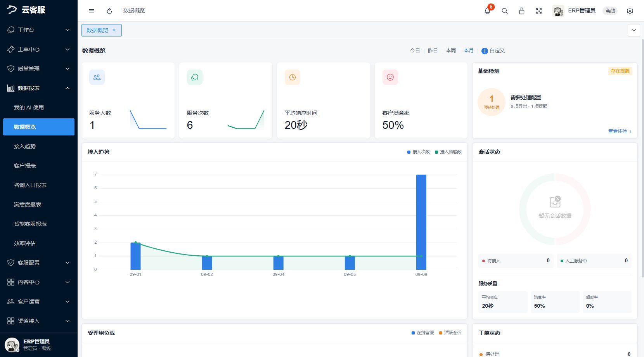The width and height of the screenshot is (644, 357).
Task: Toggle 活跃会话 legend in 受理组负载
Action: 450,333
